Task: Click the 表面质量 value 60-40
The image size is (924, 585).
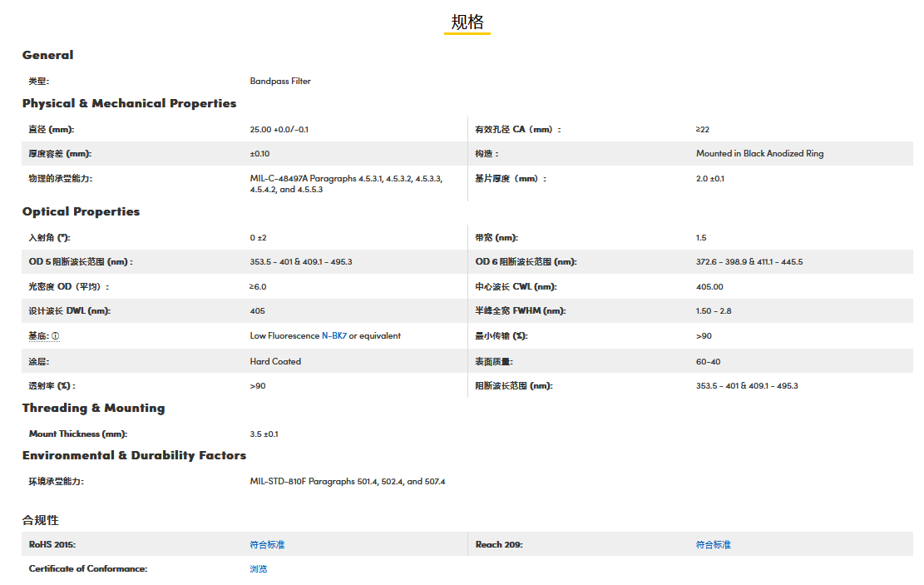Action: click(x=708, y=362)
